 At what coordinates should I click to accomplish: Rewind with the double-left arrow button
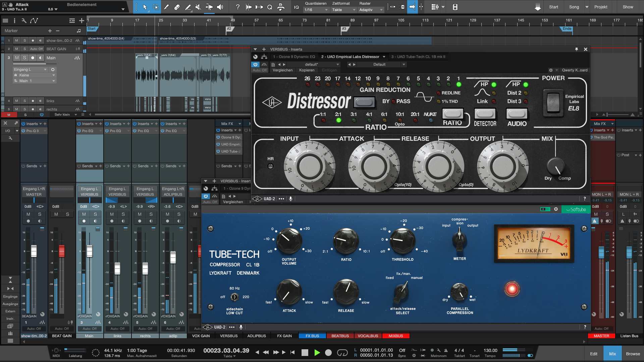coord(266,352)
